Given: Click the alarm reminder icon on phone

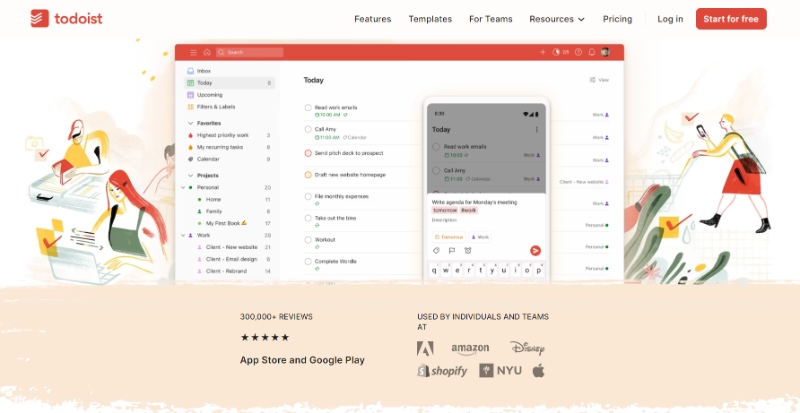Looking at the screenshot, I should 467,250.
